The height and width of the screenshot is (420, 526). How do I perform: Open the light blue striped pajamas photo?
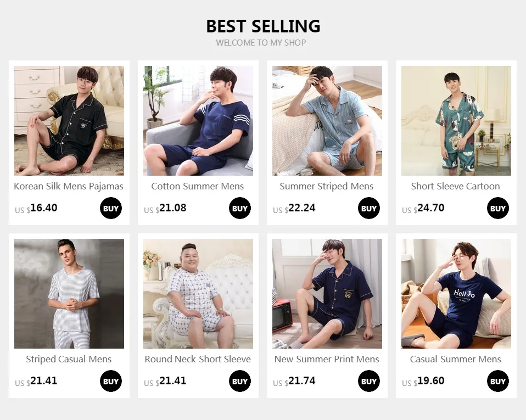point(327,121)
